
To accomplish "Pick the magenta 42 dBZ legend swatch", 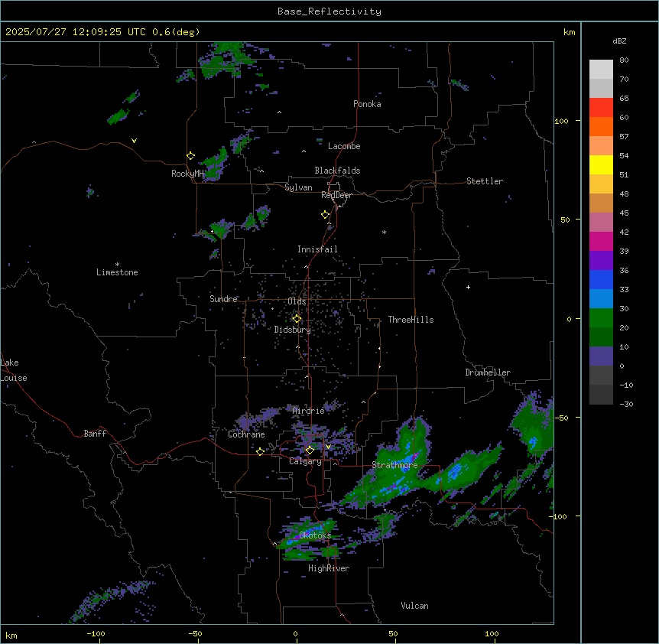I will pos(601,241).
